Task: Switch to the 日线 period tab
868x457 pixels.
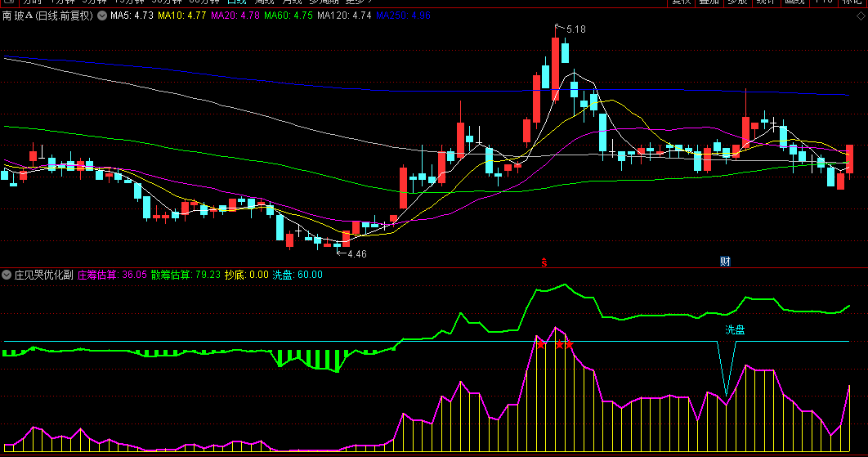Action: [236, 2]
